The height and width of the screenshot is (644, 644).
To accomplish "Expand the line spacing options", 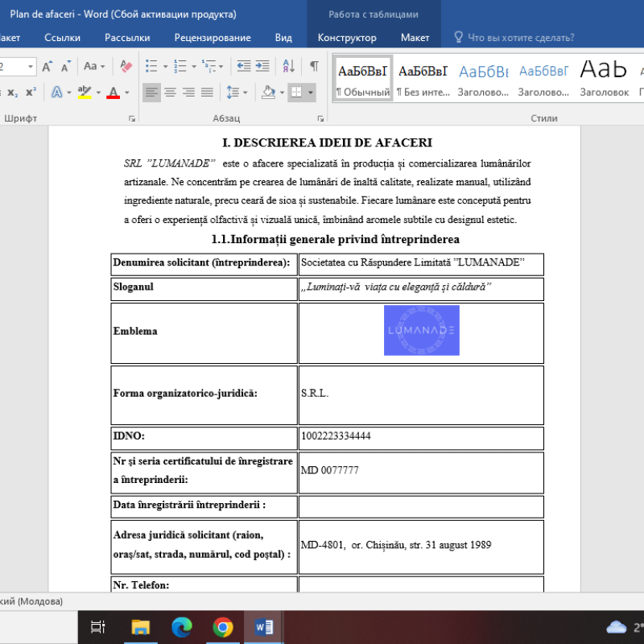I will (245, 93).
